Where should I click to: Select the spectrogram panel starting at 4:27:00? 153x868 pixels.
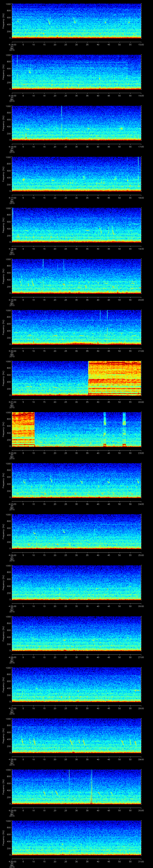tap(77, 685)
